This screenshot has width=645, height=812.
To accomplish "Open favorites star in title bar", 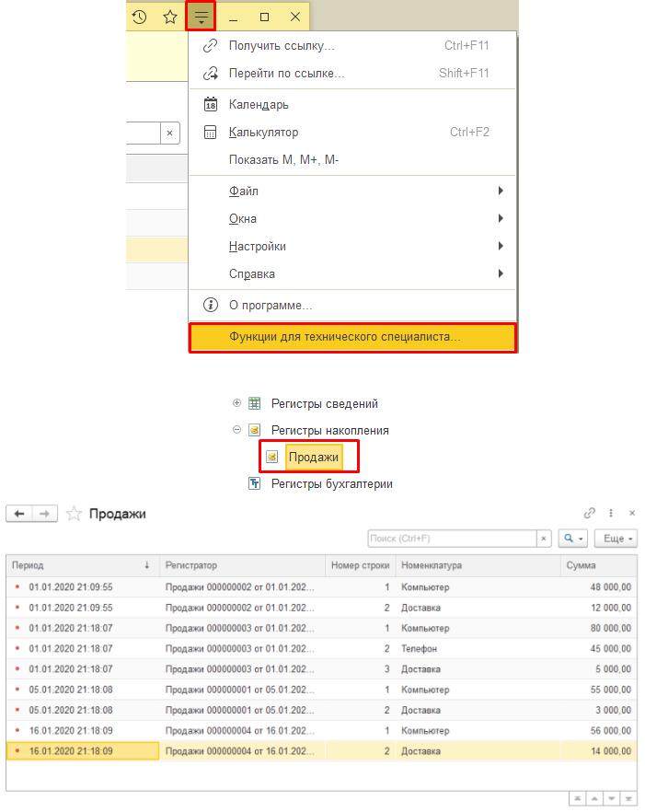I will pyautogui.click(x=170, y=17).
